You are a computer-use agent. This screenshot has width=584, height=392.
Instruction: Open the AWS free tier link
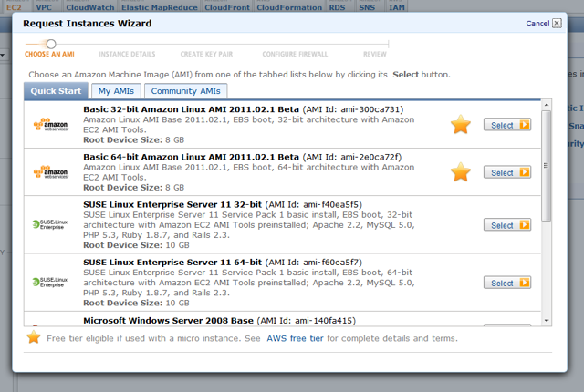coord(295,338)
